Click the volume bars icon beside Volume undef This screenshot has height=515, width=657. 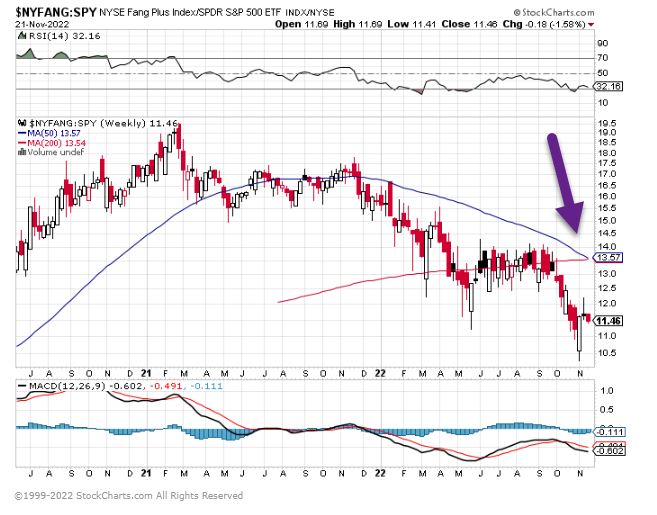click(x=22, y=152)
